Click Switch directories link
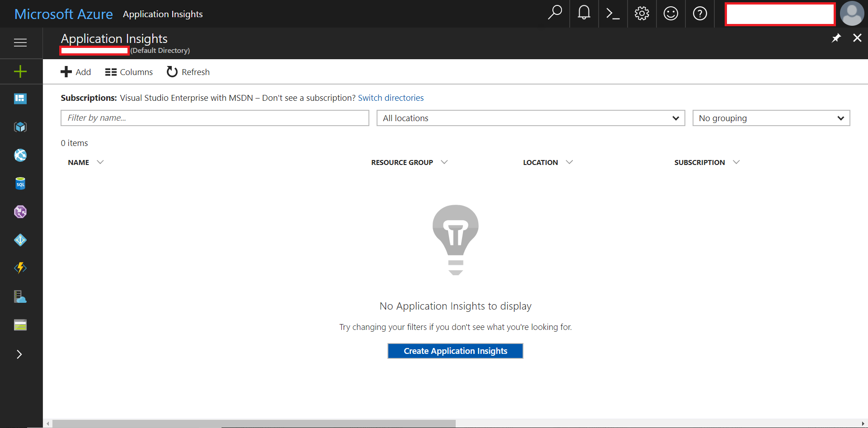Screen dimensions: 868x428 pyautogui.click(x=391, y=98)
